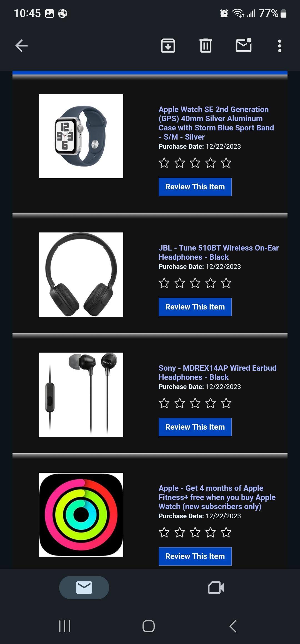Go back using the arrow icon
The image size is (300, 644).
click(x=21, y=46)
